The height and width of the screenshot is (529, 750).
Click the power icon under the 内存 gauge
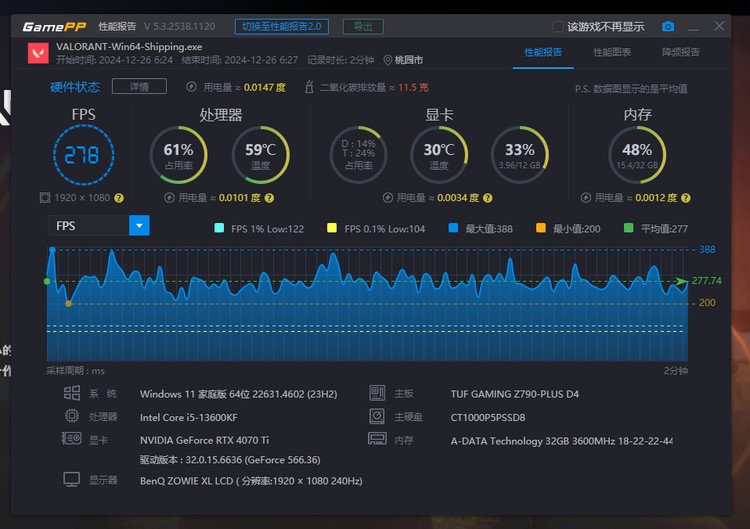pyautogui.click(x=586, y=198)
